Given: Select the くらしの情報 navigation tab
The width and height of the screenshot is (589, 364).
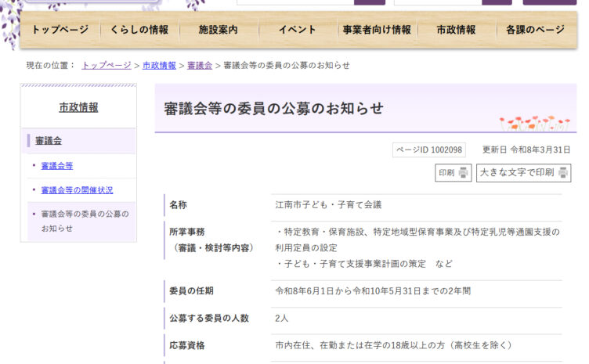Looking at the screenshot, I should click(139, 30).
